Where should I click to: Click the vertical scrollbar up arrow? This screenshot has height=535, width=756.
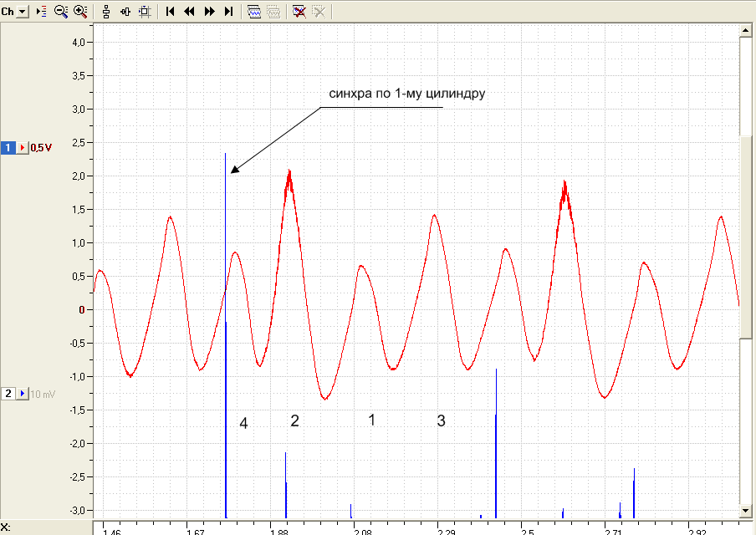(745, 30)
